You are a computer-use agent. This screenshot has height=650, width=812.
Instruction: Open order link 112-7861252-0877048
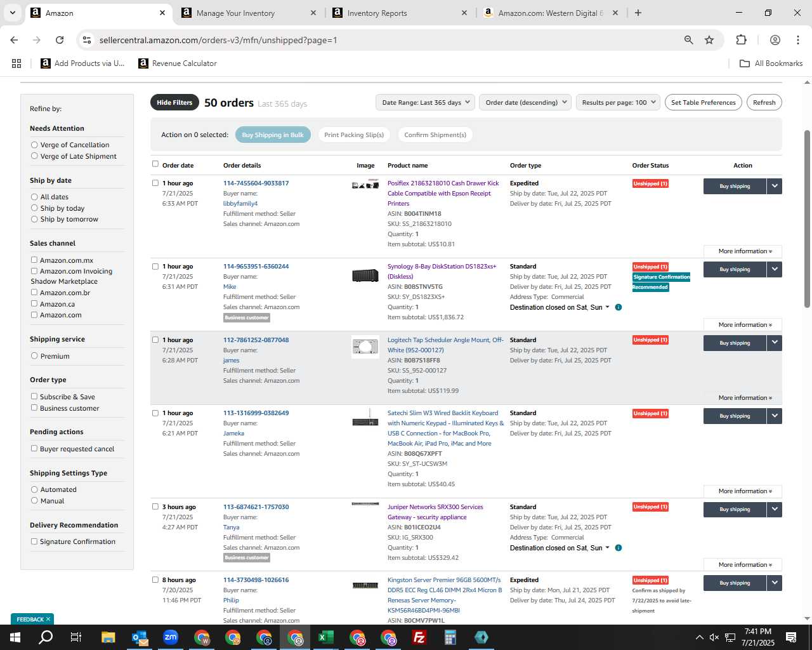coord(256,340)
